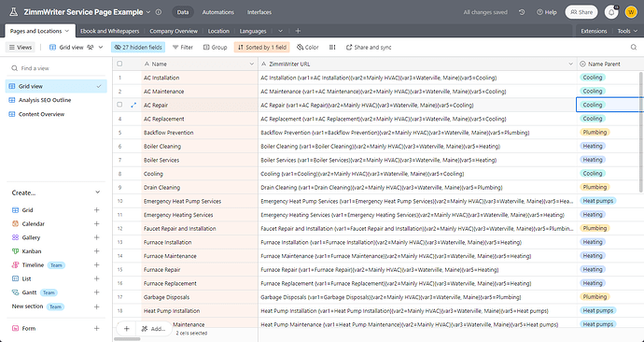Switch to the Company Overview tab
The width and height of the screenshot is (644, 342).
(174, 31)
